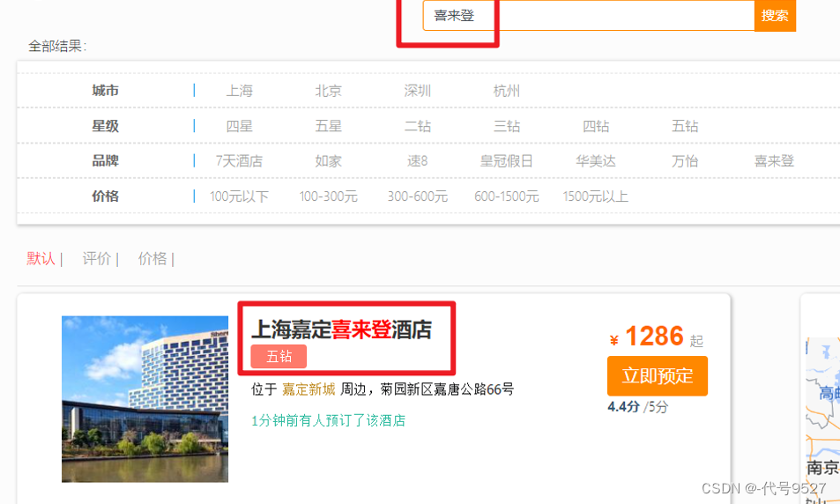Select star level 二钻

417,126
